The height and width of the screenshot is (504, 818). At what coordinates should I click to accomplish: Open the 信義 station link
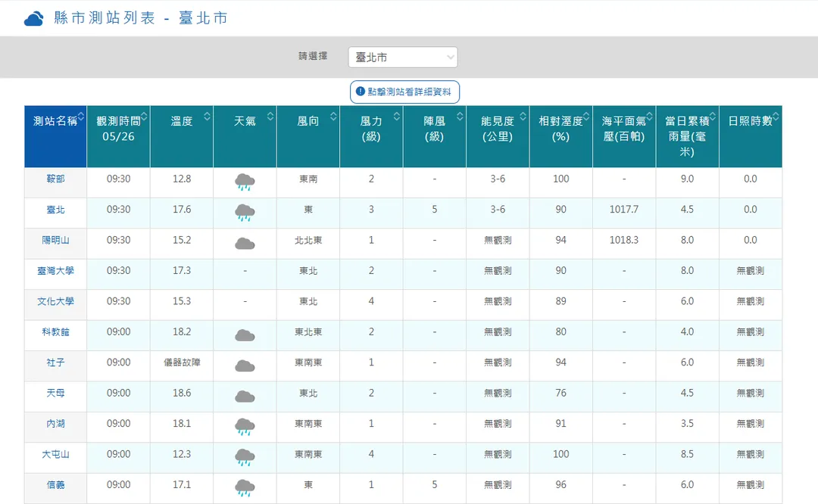click(x=55, y=485)
